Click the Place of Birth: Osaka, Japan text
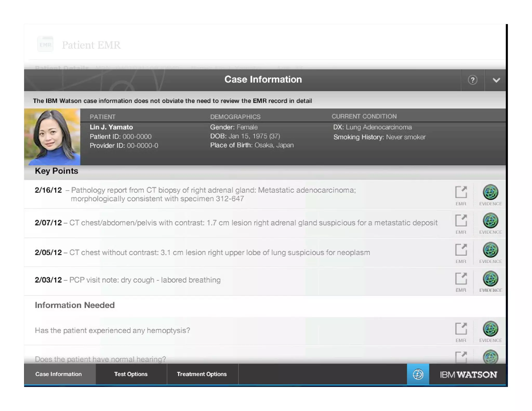The width and height of the screenshot is (532, 411). point(252,145)
